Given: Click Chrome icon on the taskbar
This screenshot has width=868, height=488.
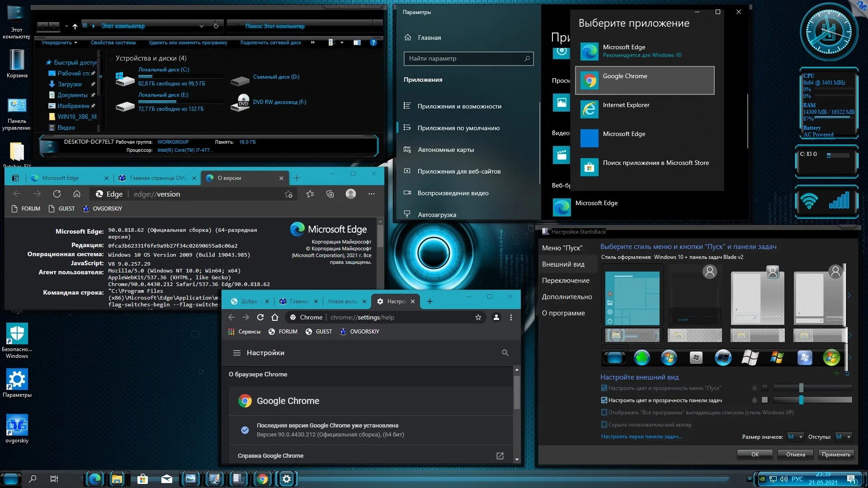Looking at the screenshot, I should point(263,479).
